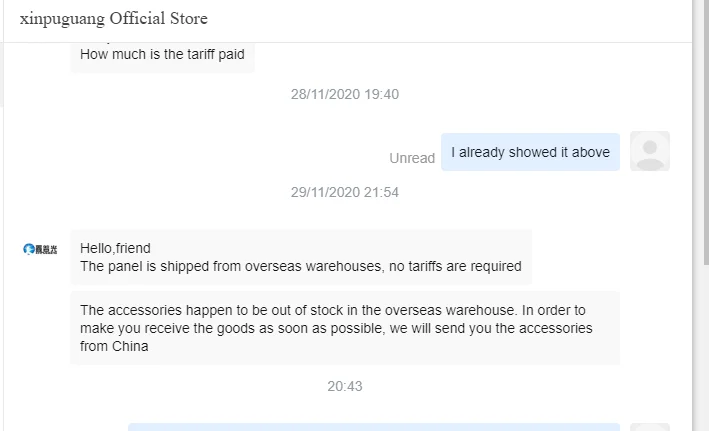The height and width of the screenshot is (431, 709).
Task: Click the partial user avatar at the bottom
Action: point(650,427)
